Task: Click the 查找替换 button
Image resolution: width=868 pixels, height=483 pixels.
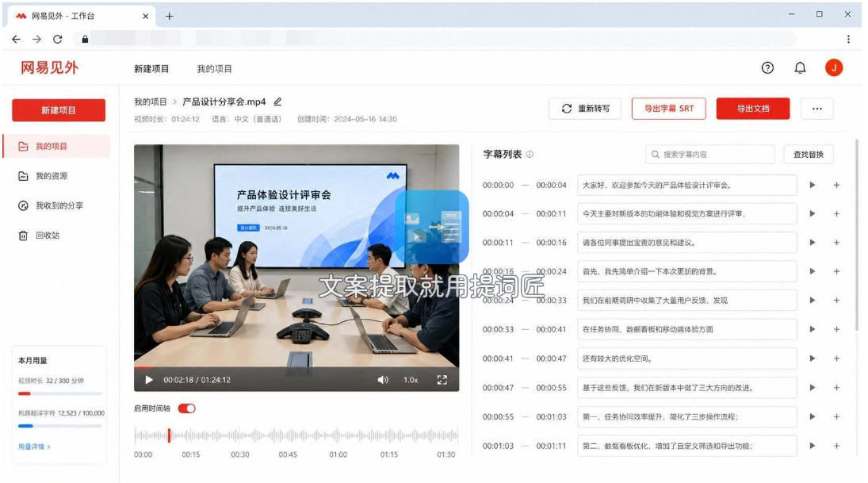Action: tap(809, 155)
